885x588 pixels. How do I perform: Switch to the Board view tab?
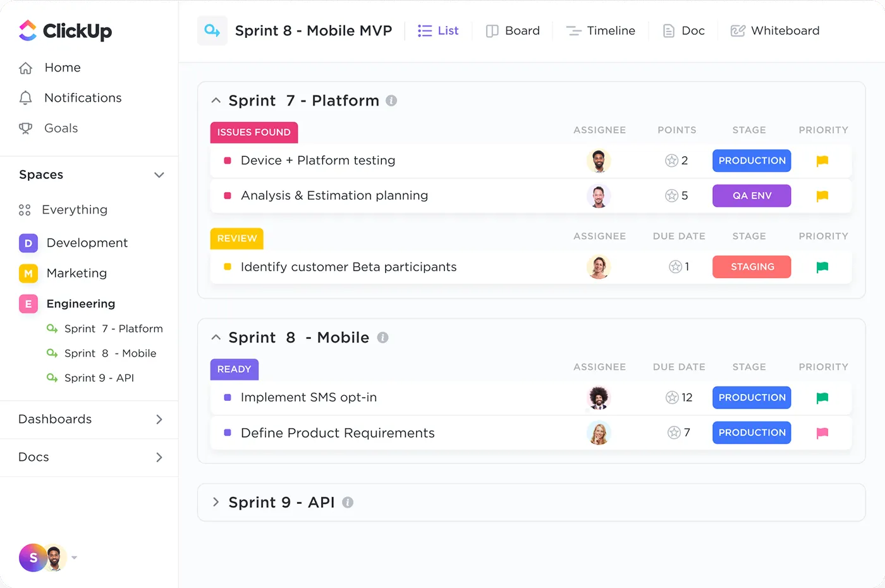513,30
